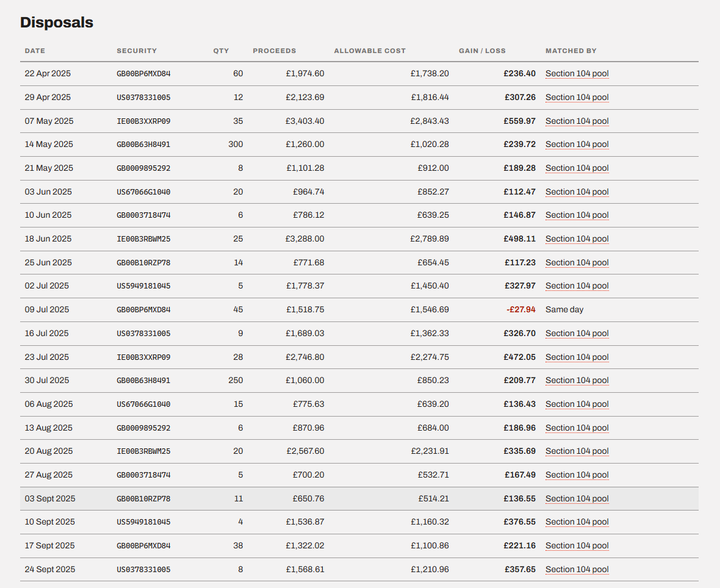View Section 104 pool for 13 Aug 2025 disposal

[577, 428]
